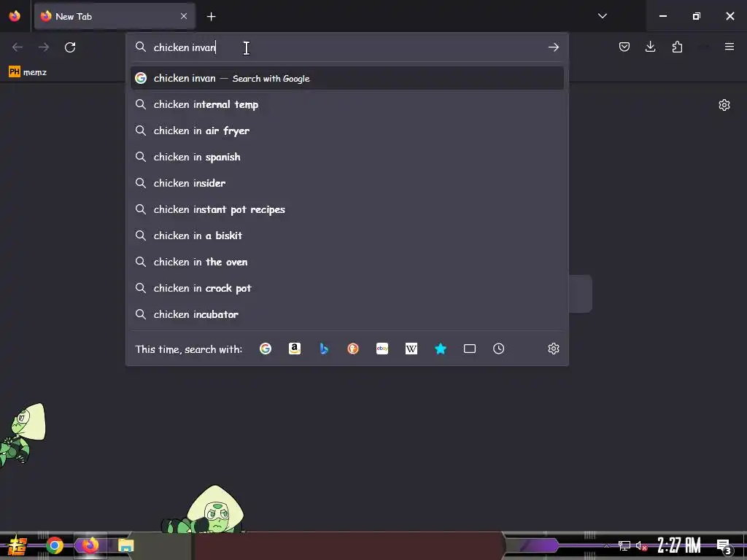Go forward with the forward arrow
Viewport: 747px width, 560px height.
tap(44, 47)
